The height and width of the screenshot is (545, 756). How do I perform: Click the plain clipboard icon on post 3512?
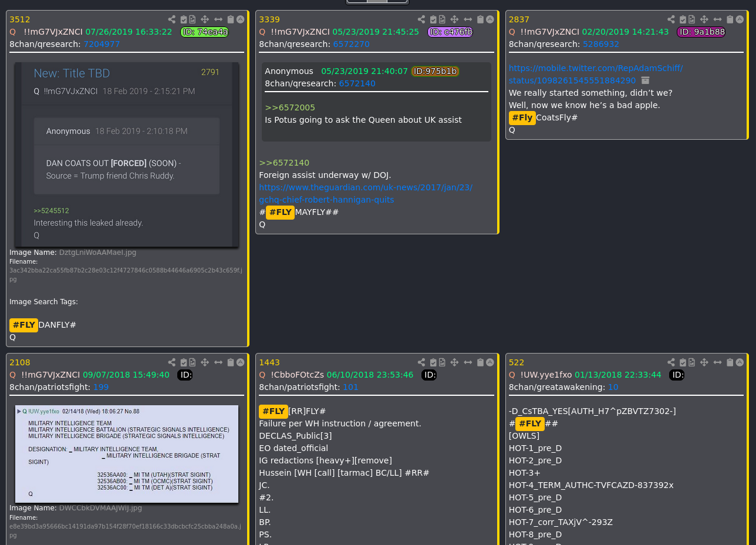[231, 19]
